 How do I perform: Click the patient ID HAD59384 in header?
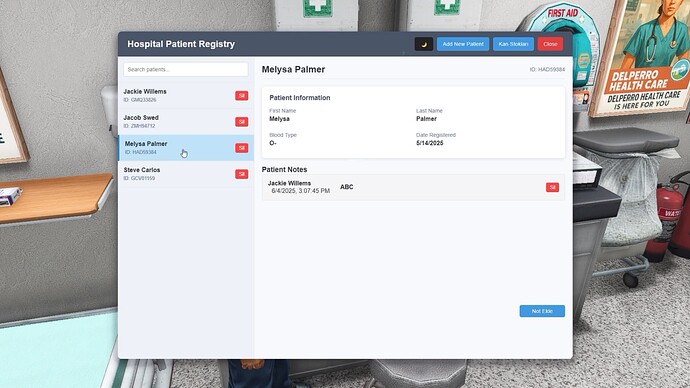(x=547, y=70)
